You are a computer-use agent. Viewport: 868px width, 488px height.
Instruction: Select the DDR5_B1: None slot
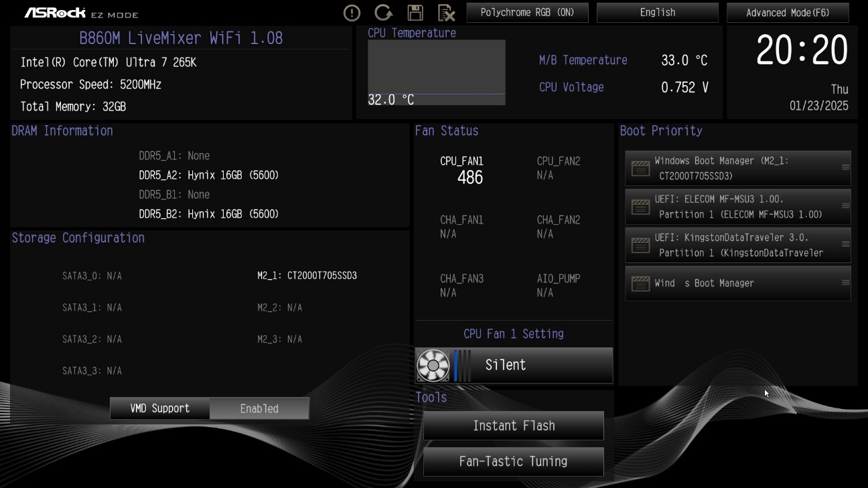coord(174,195)
